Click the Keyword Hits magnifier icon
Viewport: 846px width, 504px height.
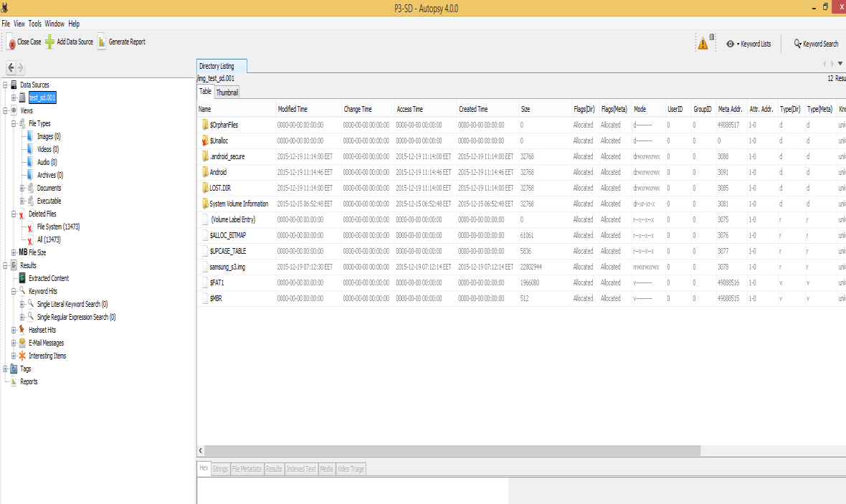[22, 291]
